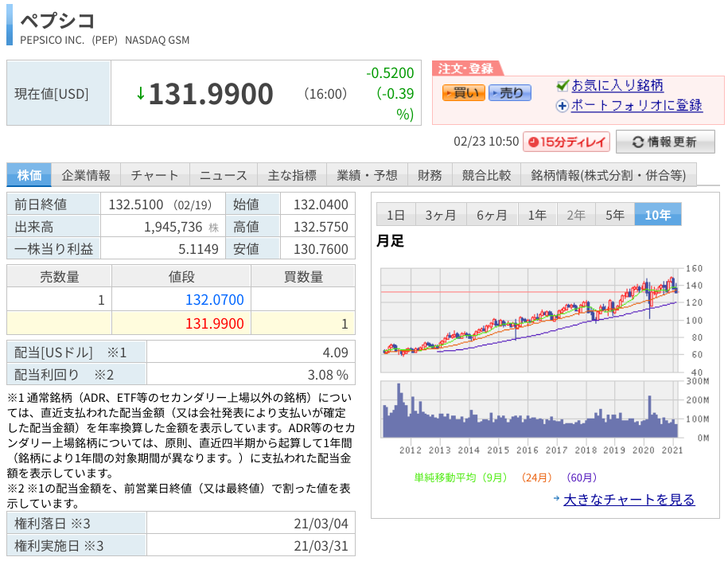
Task: Switch to the ニュース tab
Action: click(224, 175)
